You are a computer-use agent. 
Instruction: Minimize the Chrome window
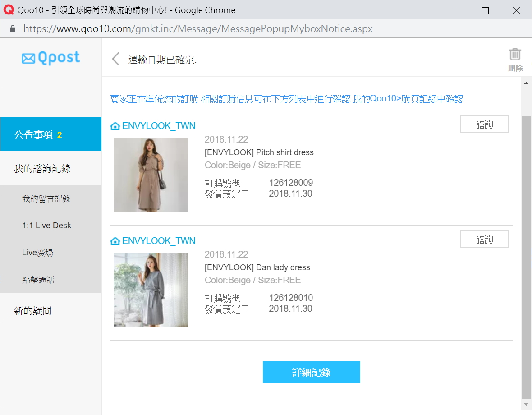point(454,10)
